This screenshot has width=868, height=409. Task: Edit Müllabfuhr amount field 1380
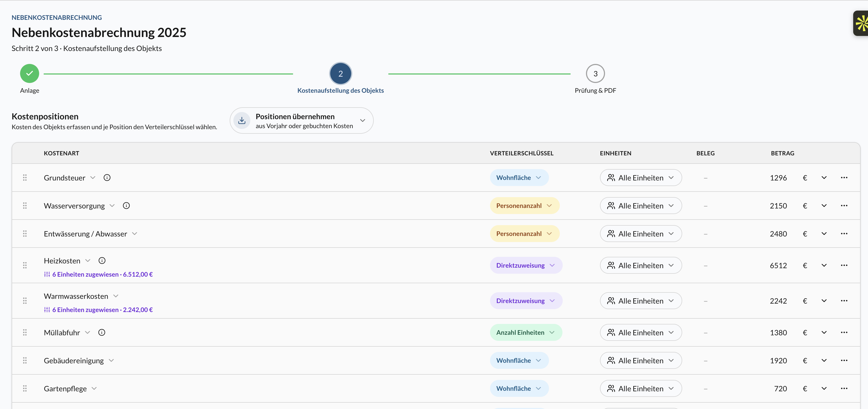(778, 332)
